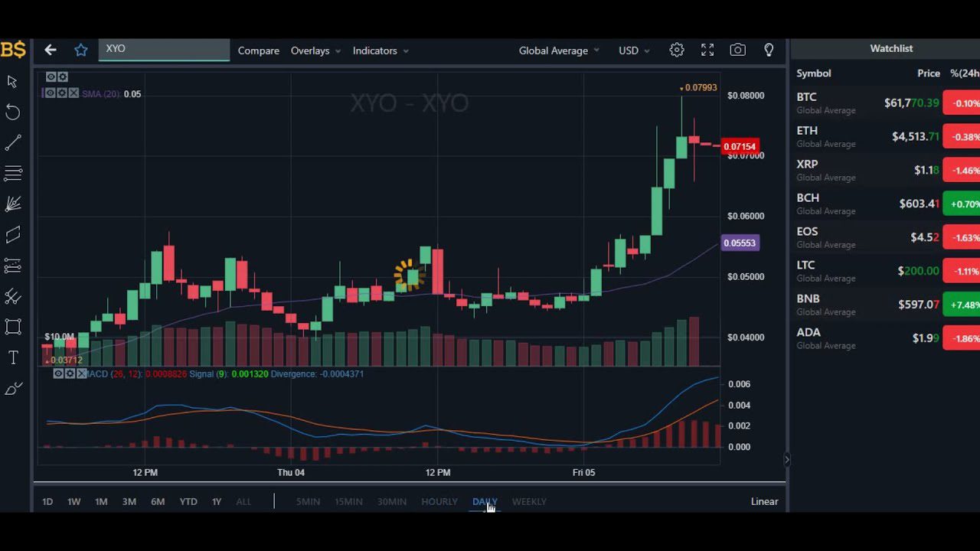Open chart settings with the gear icon
The image size is (980, 551).
pos(676,49)
